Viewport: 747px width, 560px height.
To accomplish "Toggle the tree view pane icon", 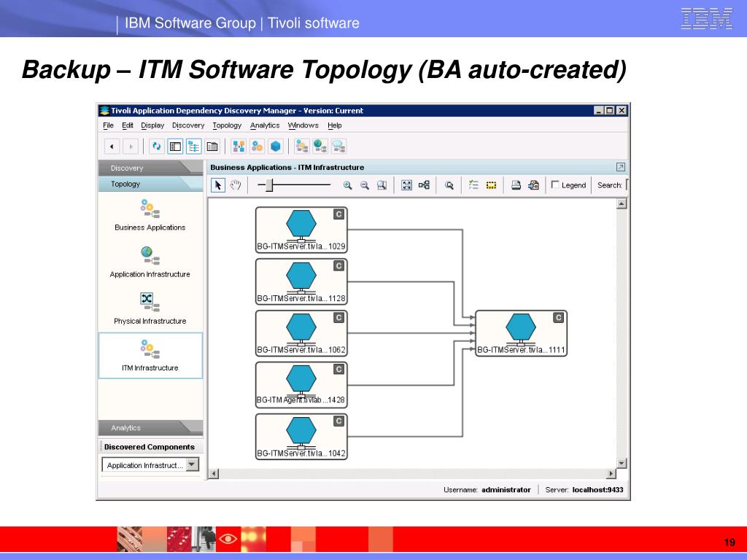I will coord(193,146).
